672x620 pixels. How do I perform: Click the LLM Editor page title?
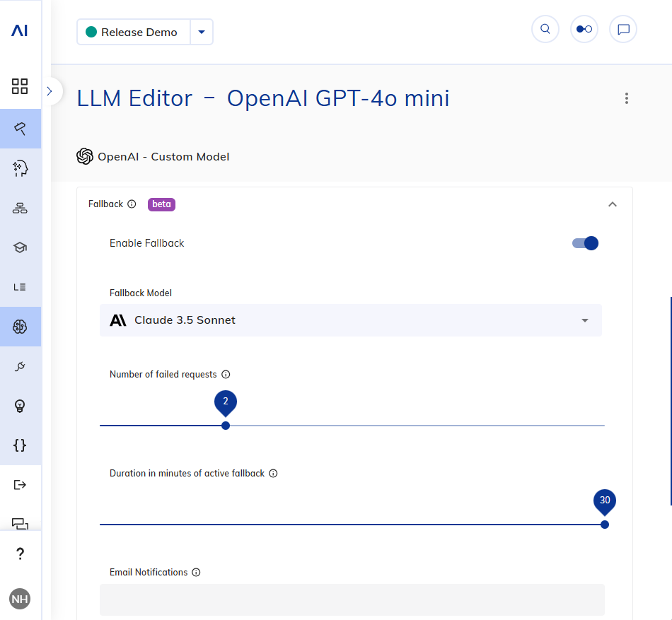(x=263, y=98)
